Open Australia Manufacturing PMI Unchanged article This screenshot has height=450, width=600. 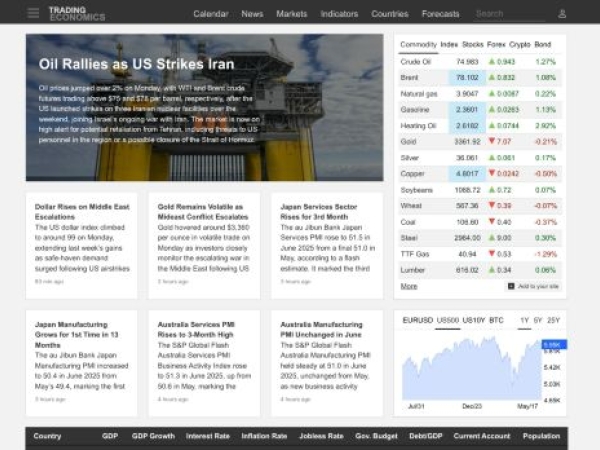[x=321, y=329]
